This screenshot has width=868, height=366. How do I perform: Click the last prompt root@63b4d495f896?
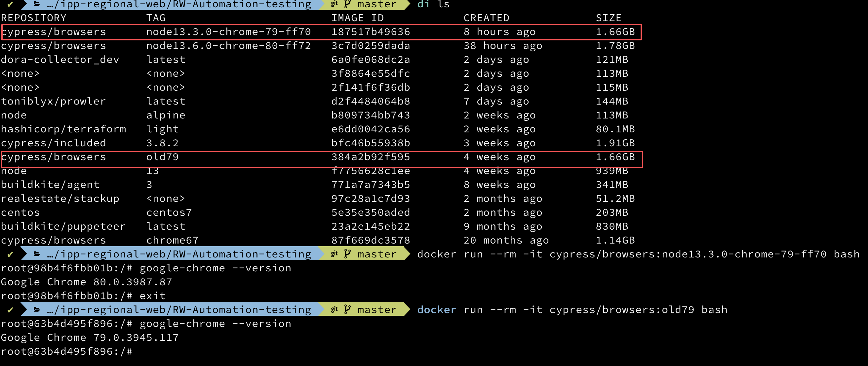[x=67, y=351]
